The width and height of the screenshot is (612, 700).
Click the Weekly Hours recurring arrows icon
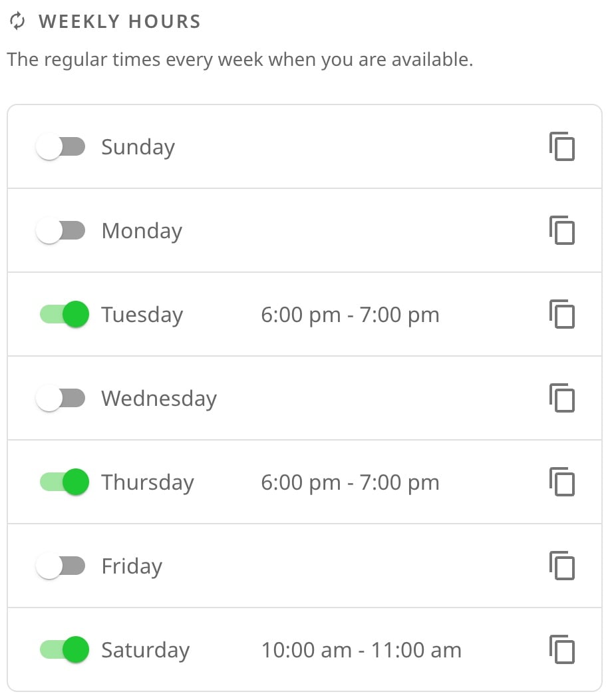pos(17,21)
